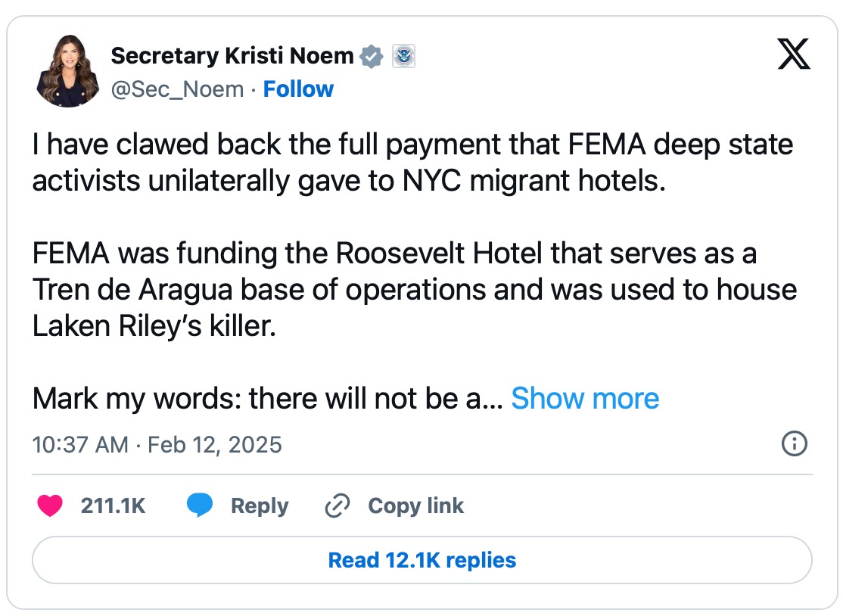Click the X logo icon
The image size is (843, 616).
(x=793, y=56)
